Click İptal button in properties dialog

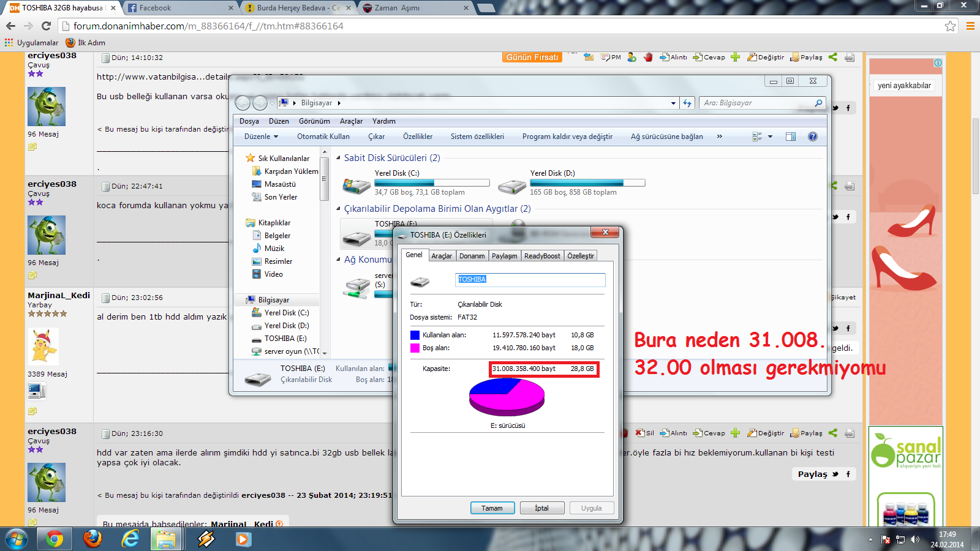[541, 508]
